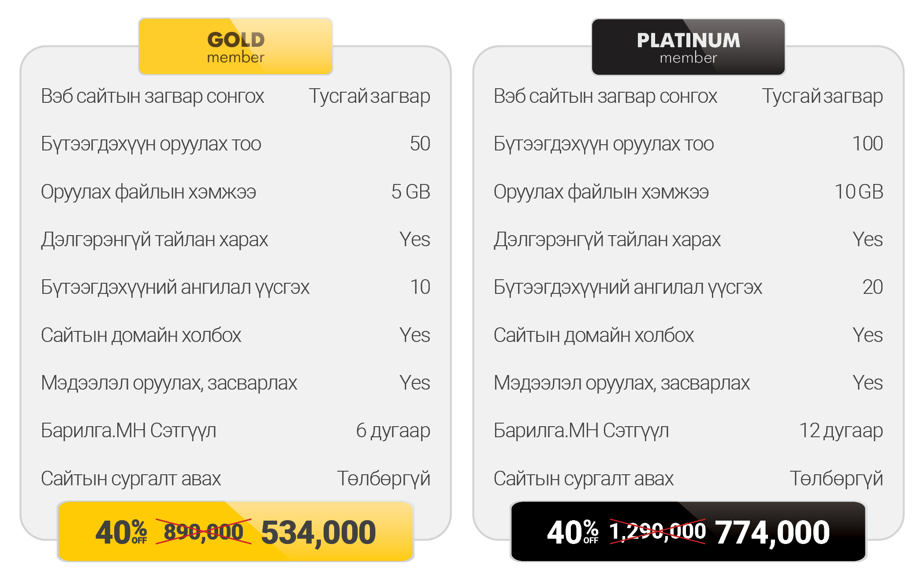Viewport: 924px width, 574px height.
Task: Click Gold plan product count 50
Action: point(420,144)
